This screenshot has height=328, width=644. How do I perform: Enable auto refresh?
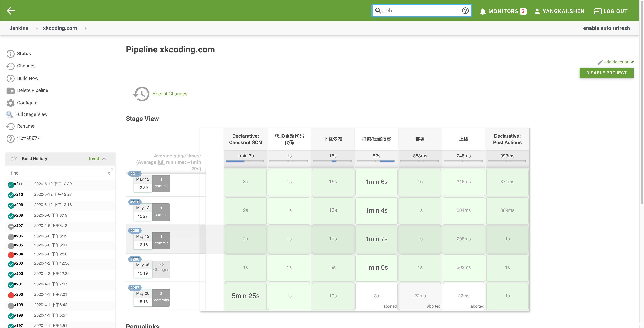click(606, 28)
